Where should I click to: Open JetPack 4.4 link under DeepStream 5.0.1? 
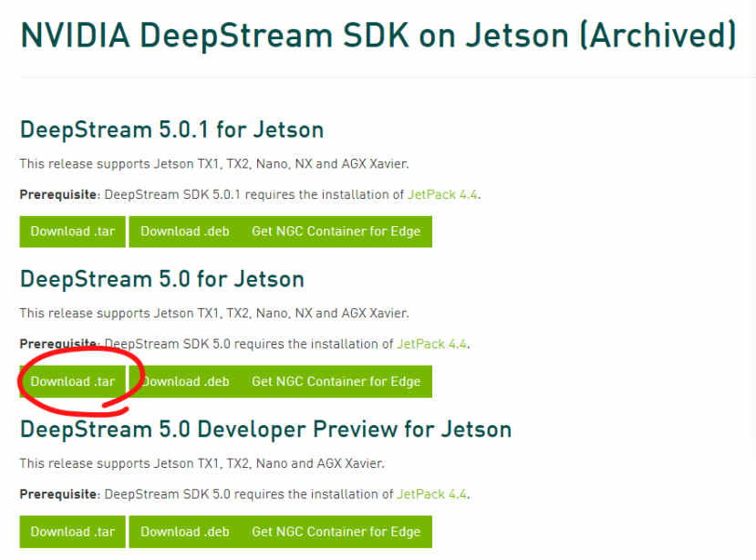coord(442,194)
